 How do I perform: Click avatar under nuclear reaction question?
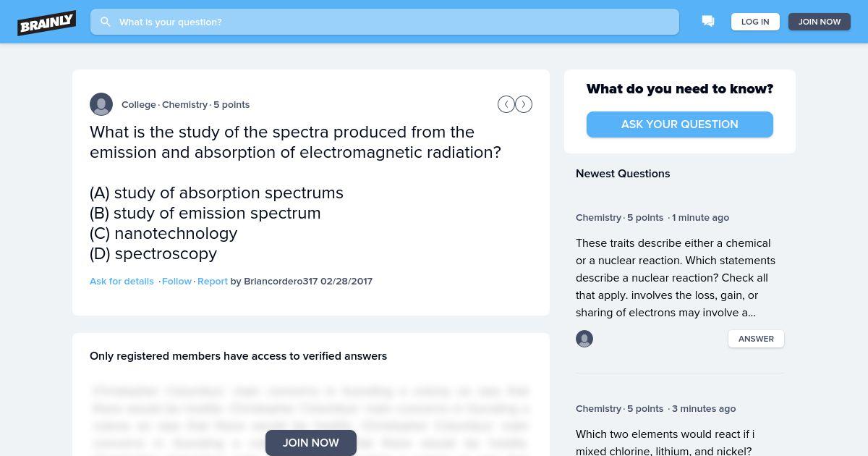pos(584,339)
